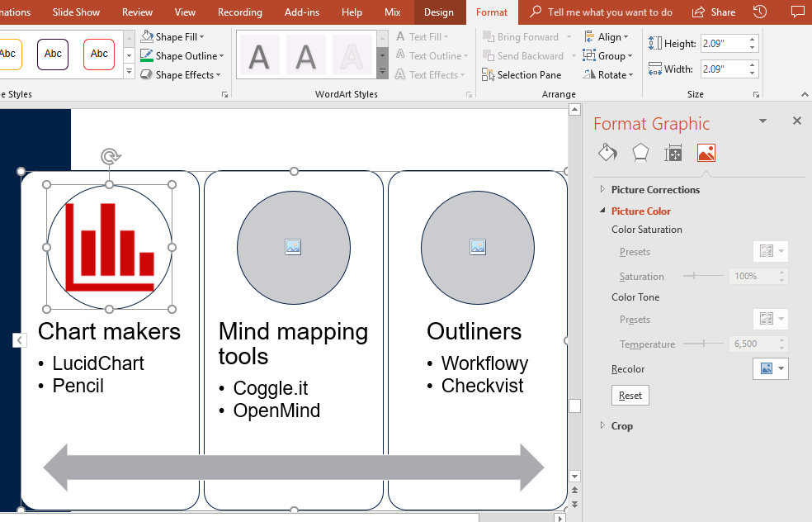Open the Comments speech bubble icon

point(797,12)
